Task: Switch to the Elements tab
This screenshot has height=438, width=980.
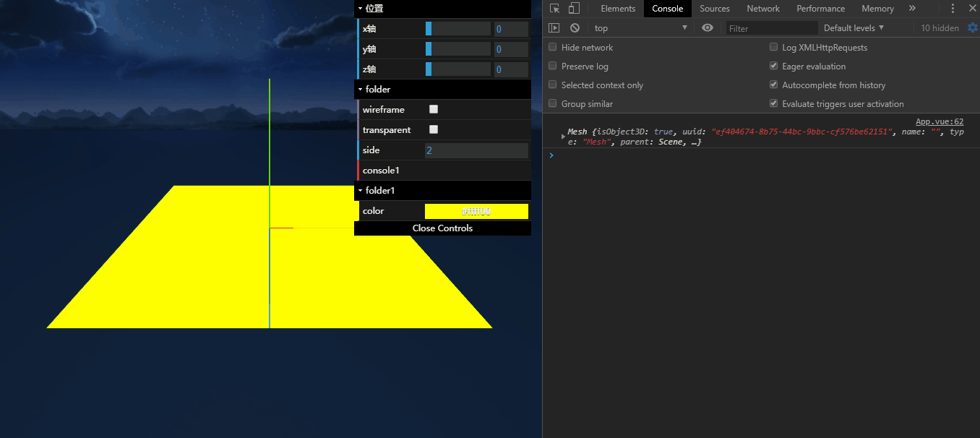Action: tap(618, 8)
